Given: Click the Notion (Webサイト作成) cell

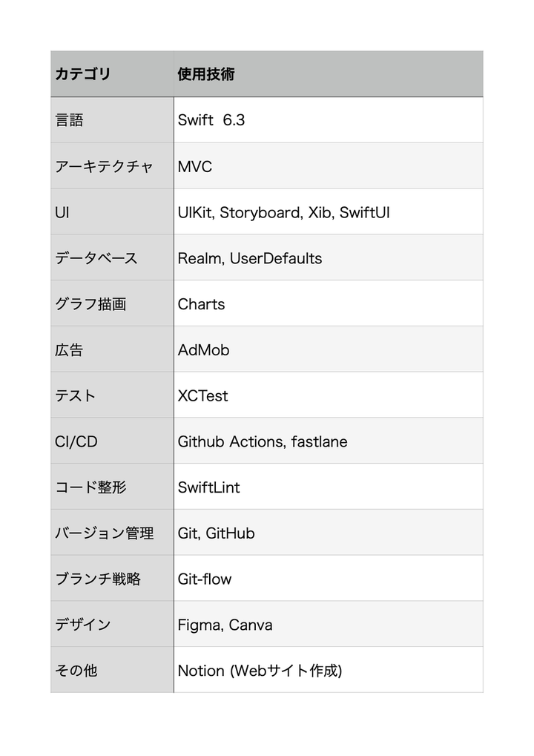Looking at the screenshot, I should coord(260,671).
